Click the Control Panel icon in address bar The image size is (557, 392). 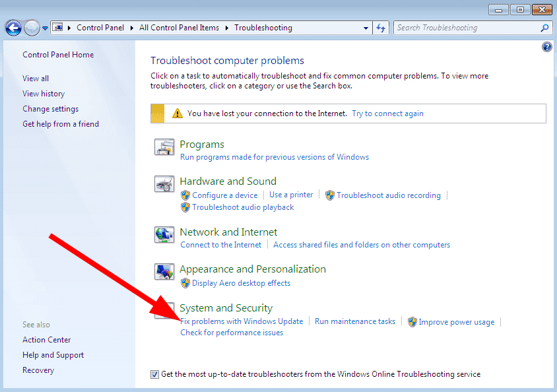point(58,27)
